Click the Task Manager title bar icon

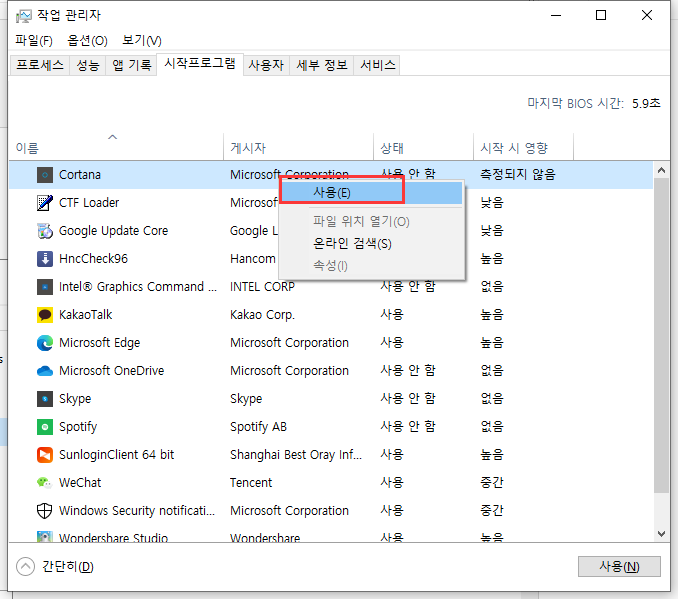tap(24, 16)
